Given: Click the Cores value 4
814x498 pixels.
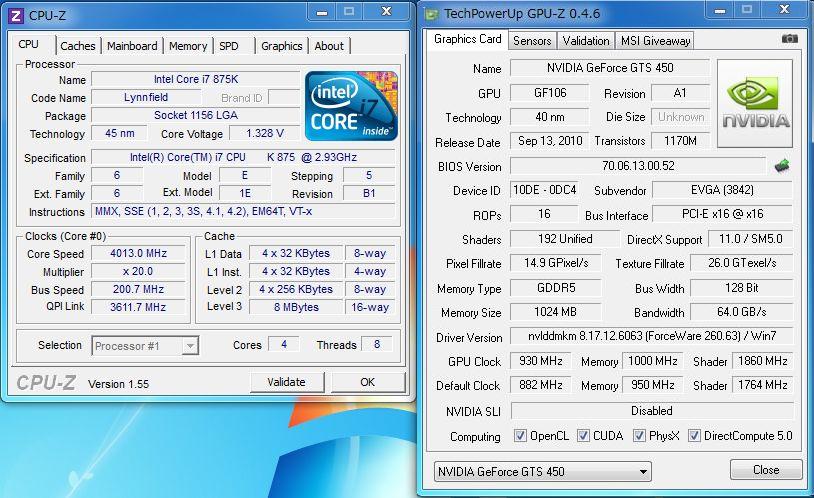Looking at the screenshot, I should 284,344.
